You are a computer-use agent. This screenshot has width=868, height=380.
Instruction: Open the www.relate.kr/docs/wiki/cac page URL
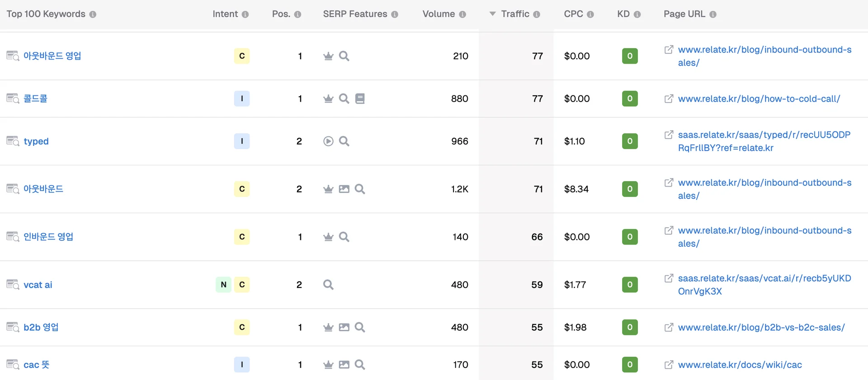tap(740, 365)
